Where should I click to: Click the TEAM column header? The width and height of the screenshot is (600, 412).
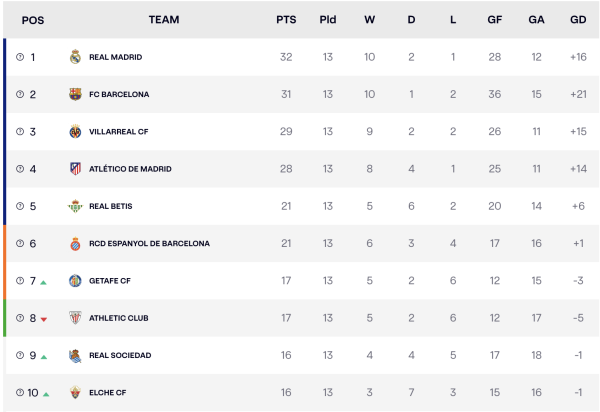point(164,20)
